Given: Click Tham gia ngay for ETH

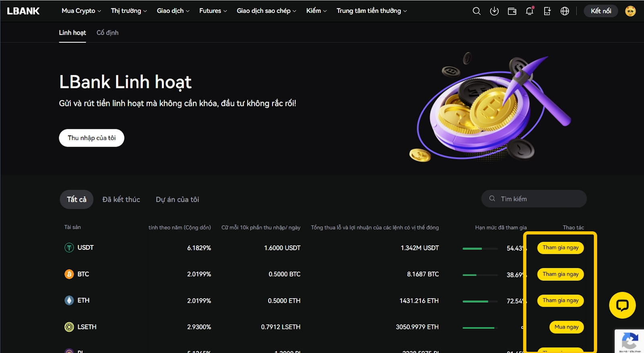Looking at the screenshot, I should [x=560, y=301].
